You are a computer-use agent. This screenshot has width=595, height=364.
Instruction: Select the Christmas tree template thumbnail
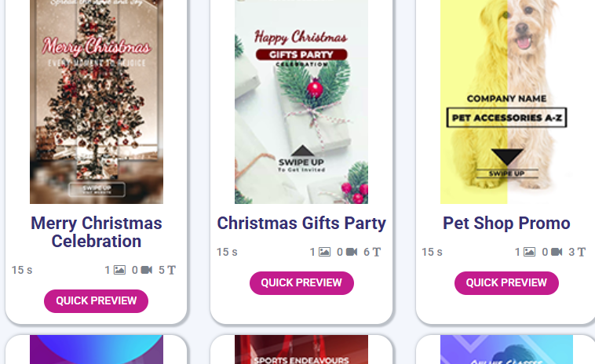coord(97,102)
